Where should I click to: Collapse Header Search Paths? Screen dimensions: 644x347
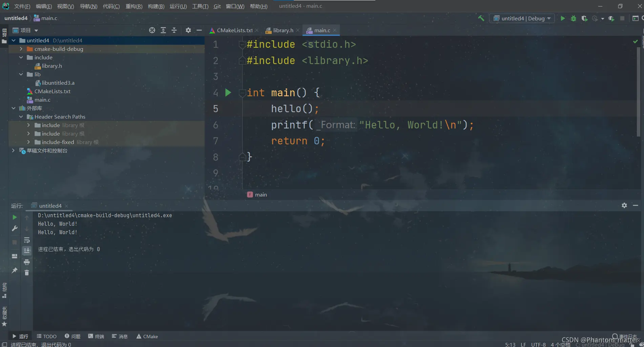click(21, 117)
